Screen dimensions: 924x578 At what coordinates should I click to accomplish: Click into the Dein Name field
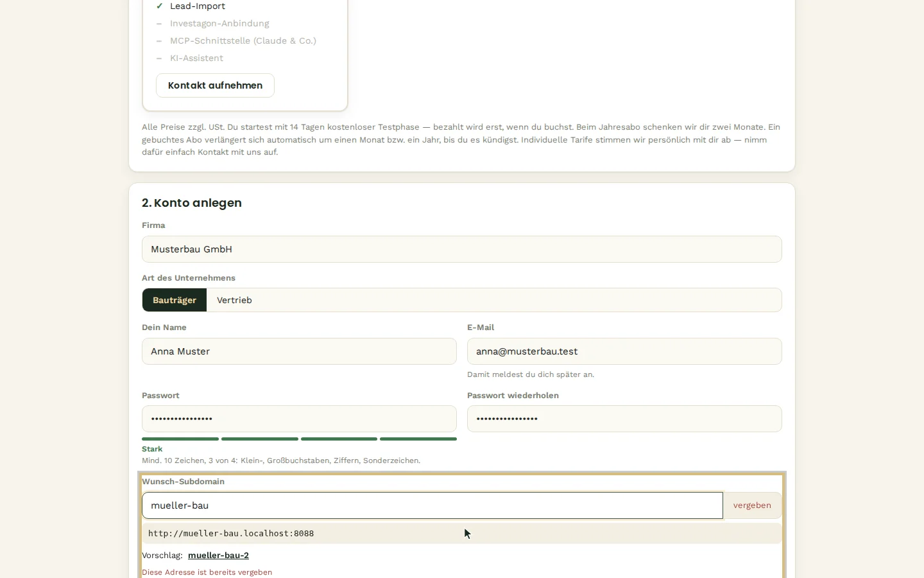(x=299, y=351)
